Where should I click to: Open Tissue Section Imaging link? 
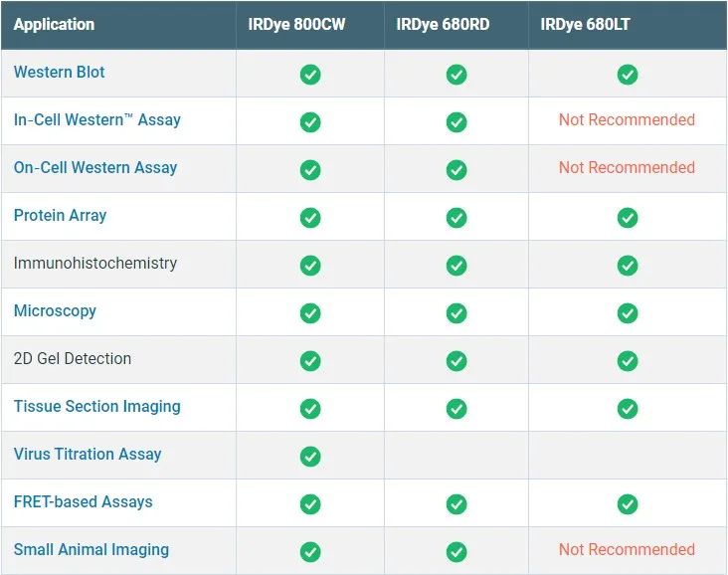pyautogui.click(x=97, y=407)
